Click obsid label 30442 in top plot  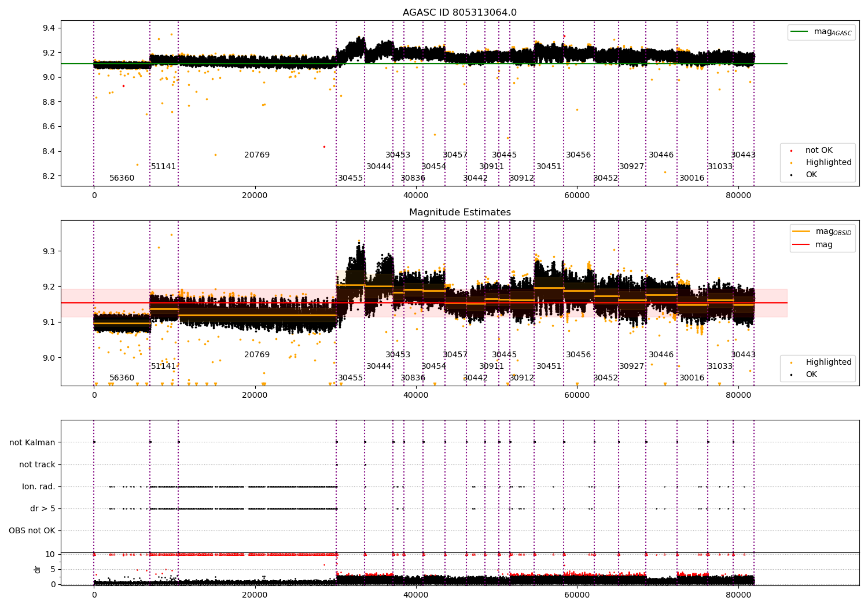[475, 178]
